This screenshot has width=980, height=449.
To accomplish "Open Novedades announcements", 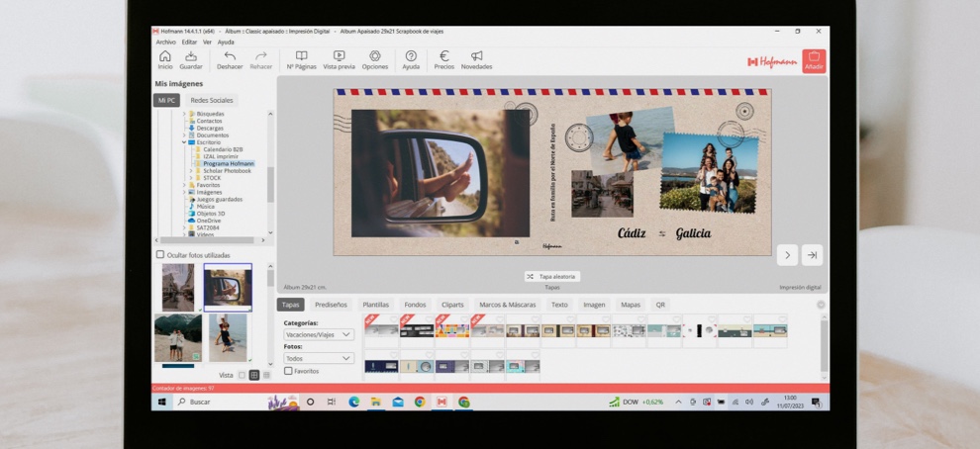I will click(x=476, y=58).
